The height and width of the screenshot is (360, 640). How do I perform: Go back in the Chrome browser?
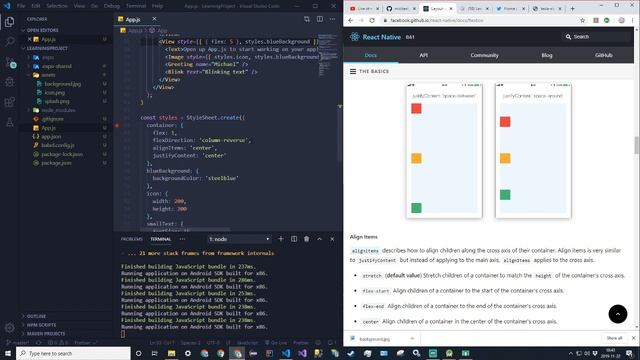point(351,20)
